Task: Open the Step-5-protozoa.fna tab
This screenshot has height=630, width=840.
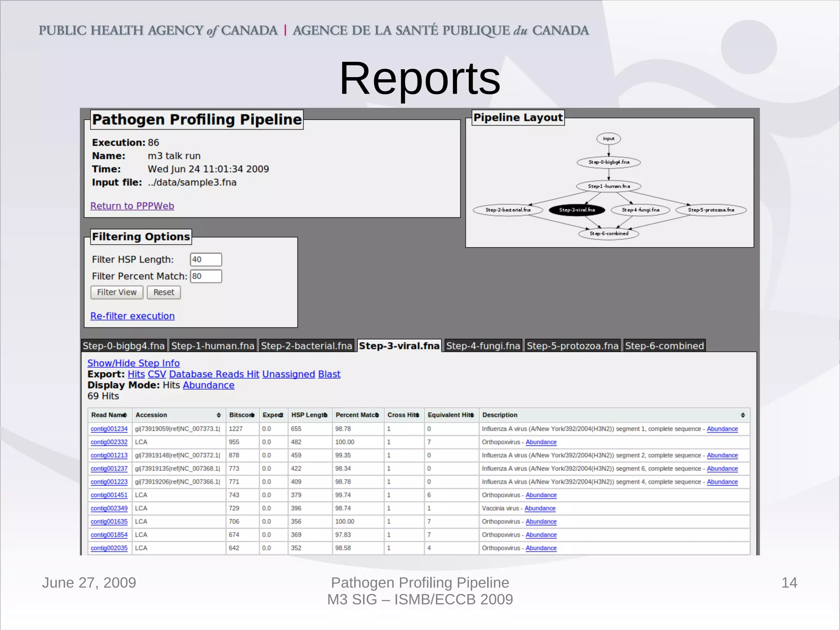Action: point(573,346)
